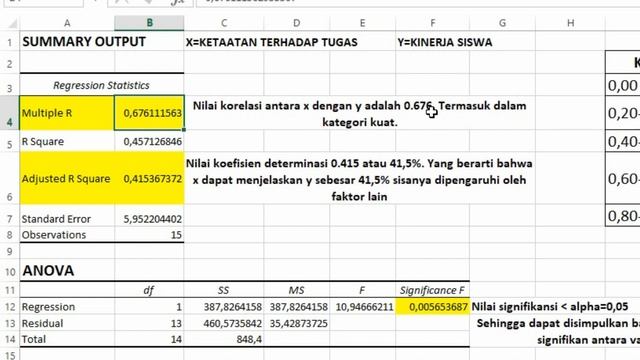Select the df column heading cell
This screenshot has width=640, height=360.
click(149, 290)
